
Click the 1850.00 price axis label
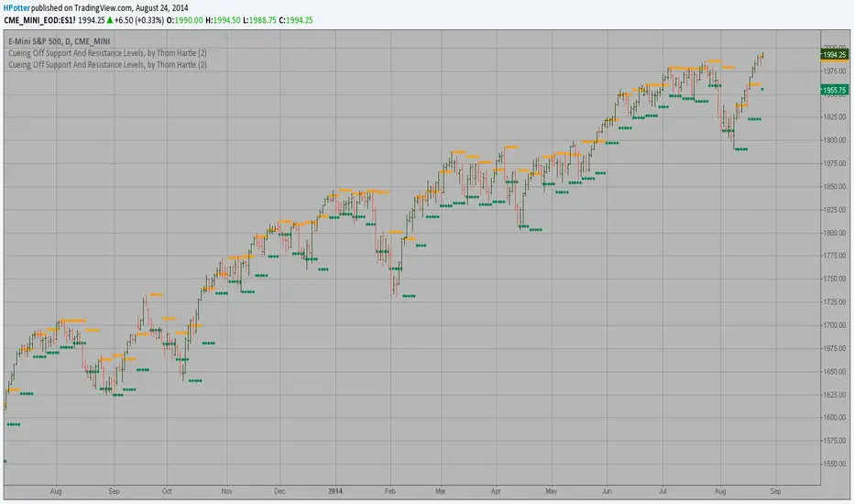pos(835,186)
